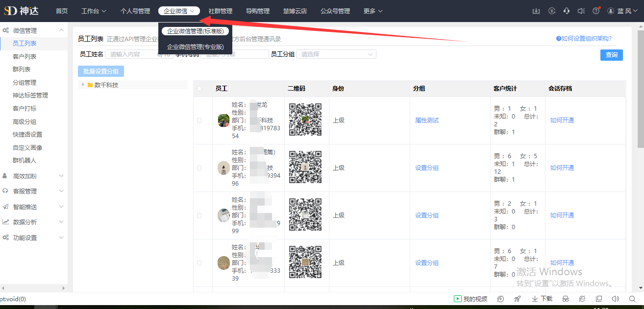Click 如何开通 in the first employee row
Viewport: 644px width, 309px height.
[x=562, y=120]
